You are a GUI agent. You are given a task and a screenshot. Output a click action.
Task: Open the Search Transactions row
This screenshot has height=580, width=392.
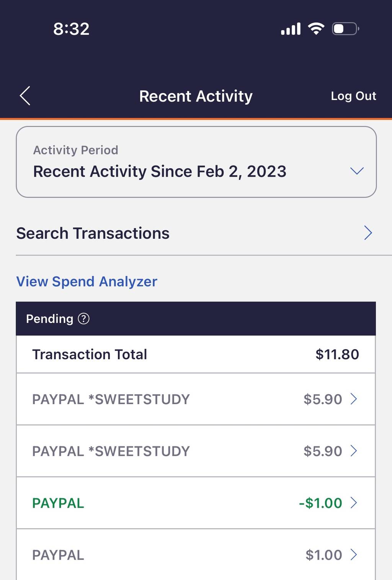click(x=196, y=233)
